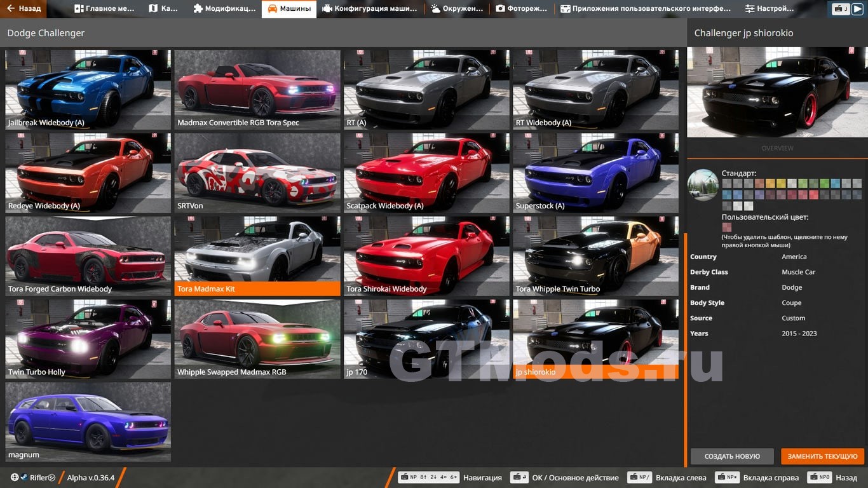Click the Country value America
This screenshot has width=868, height=488.
tap(794, 257)
